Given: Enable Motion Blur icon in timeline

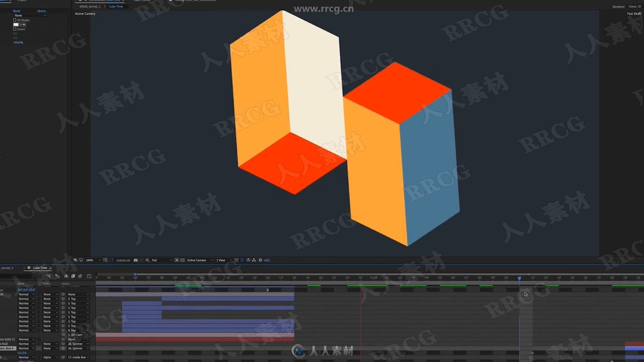Looking at the screenshot, I should tap(80, 276).
